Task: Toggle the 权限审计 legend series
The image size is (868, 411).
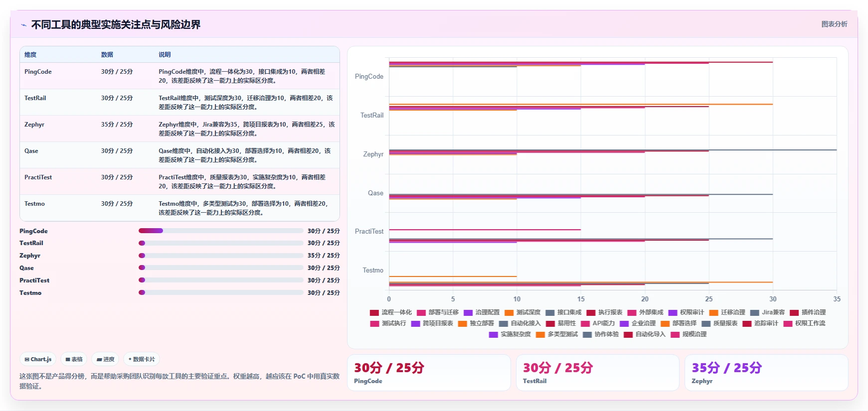Action: point(686,312)
